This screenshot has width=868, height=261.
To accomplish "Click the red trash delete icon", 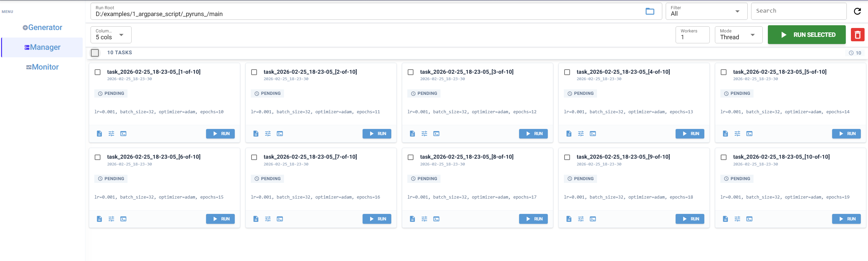I will click(857, 35).
